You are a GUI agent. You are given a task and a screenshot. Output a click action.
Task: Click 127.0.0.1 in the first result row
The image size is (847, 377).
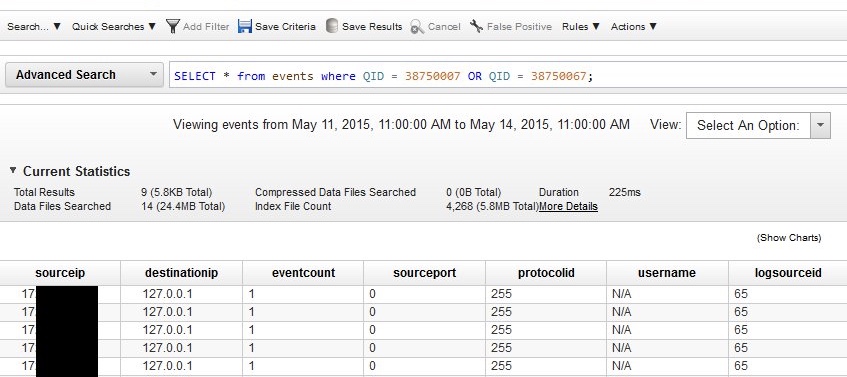coord(167,294)
